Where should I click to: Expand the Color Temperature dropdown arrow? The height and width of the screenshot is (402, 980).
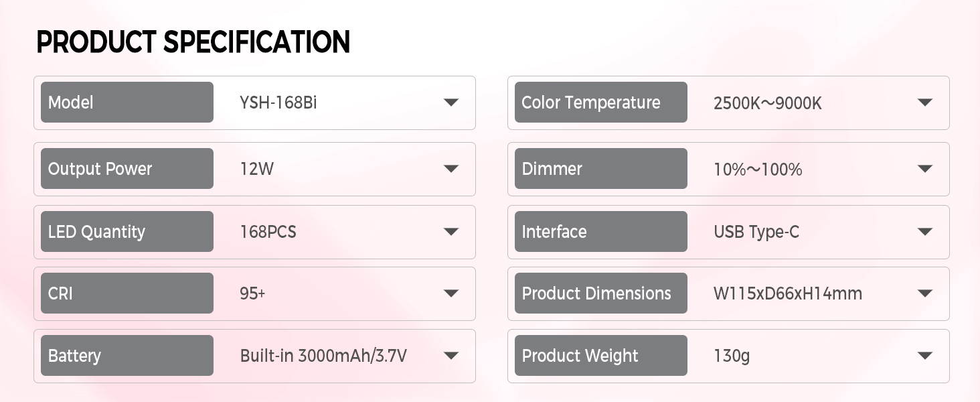[925, 103]
